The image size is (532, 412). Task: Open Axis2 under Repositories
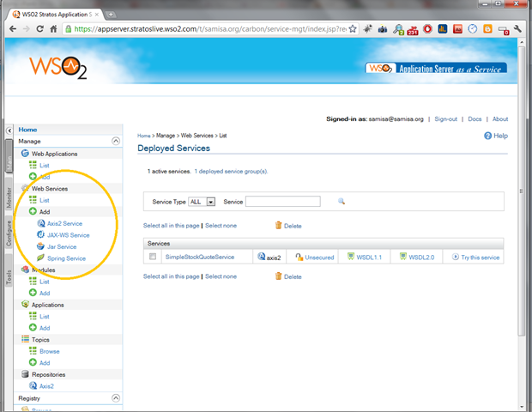(46, 386)
